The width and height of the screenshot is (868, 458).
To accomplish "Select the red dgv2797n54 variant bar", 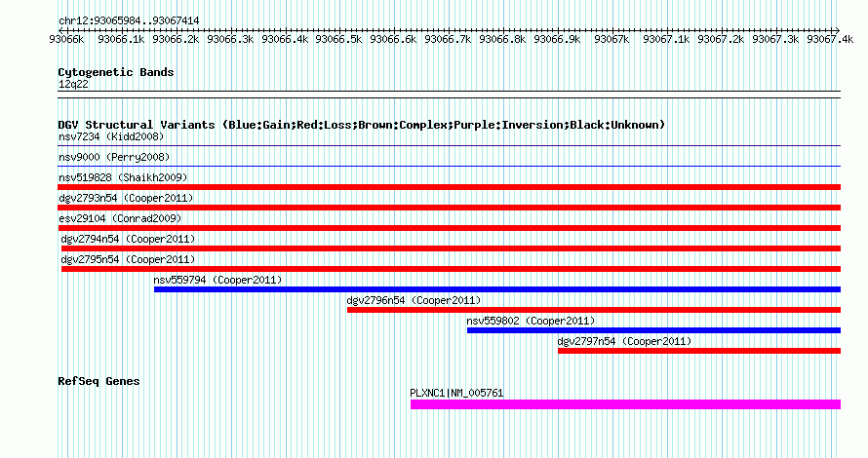I will coord(699,351).
